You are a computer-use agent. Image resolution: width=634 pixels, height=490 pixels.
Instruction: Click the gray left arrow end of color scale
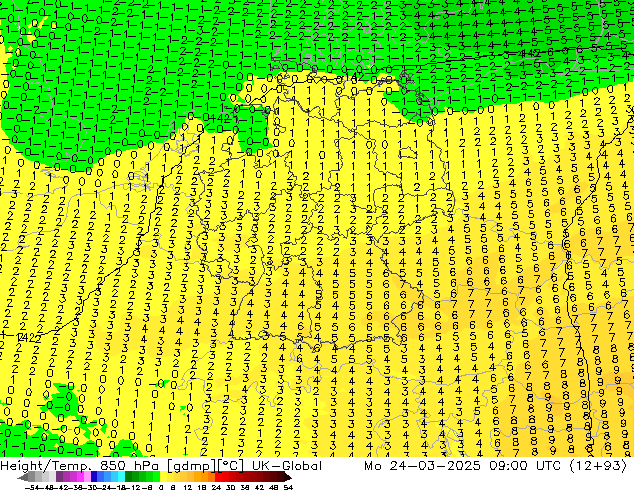23,477
